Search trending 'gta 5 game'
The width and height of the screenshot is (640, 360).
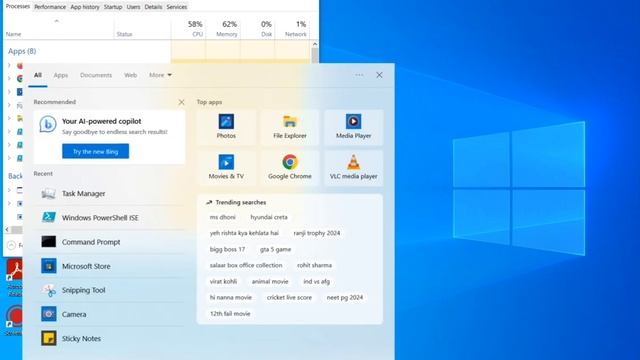[x=276, y=249]
